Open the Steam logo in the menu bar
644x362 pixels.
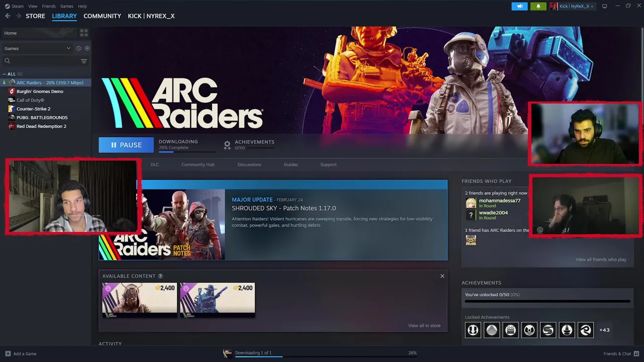(7, 6)
